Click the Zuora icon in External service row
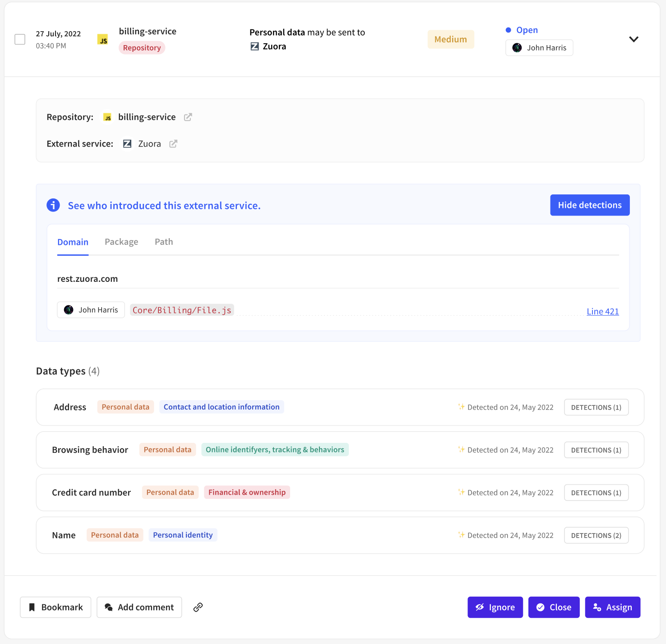The width and height of the screenshot is (666, 644). [x=127, y=144]
